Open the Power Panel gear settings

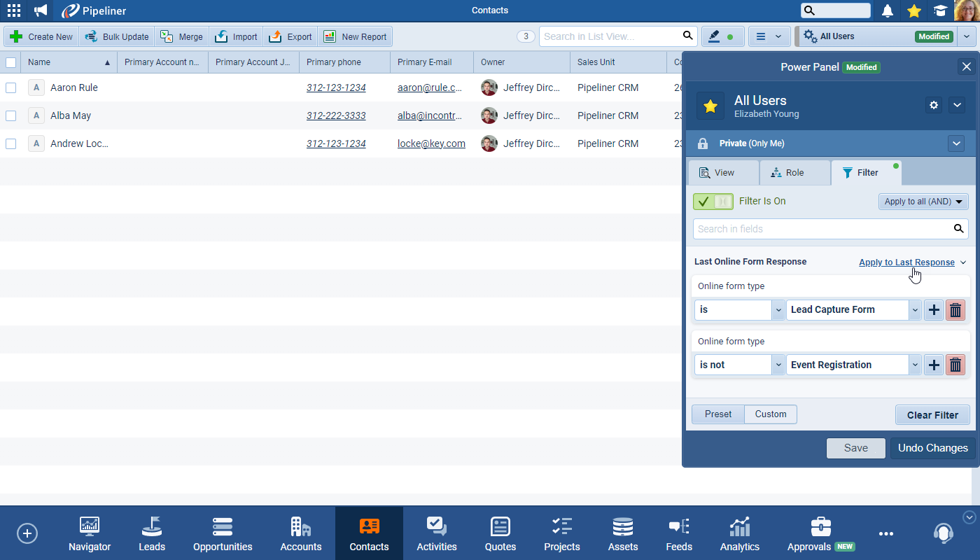(934, 105)
